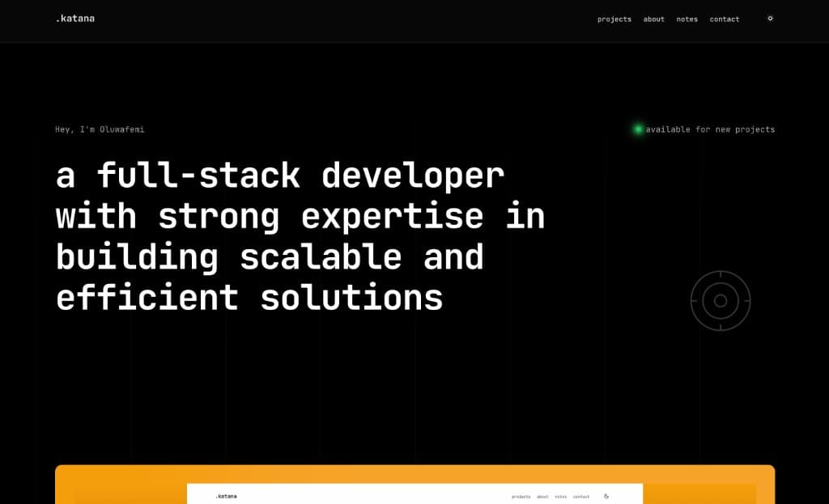Click .katana logo inside the preview thumbnail

226,497
